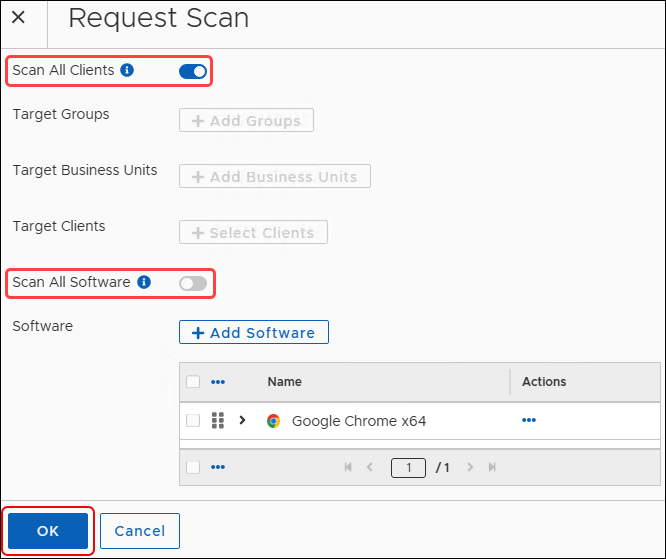
Task: Close the Request Scan dialog with X
Action: point(18,17)
